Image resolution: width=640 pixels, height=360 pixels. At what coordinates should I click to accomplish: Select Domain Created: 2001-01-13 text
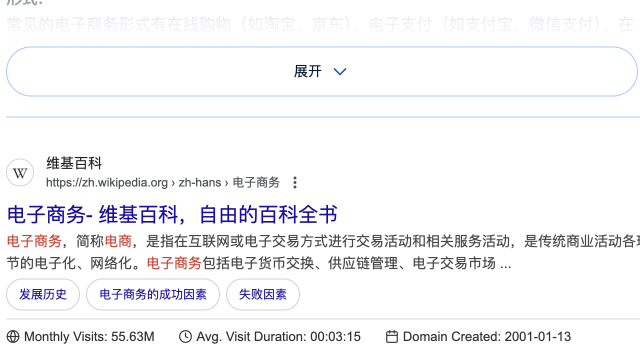(487, 337)
